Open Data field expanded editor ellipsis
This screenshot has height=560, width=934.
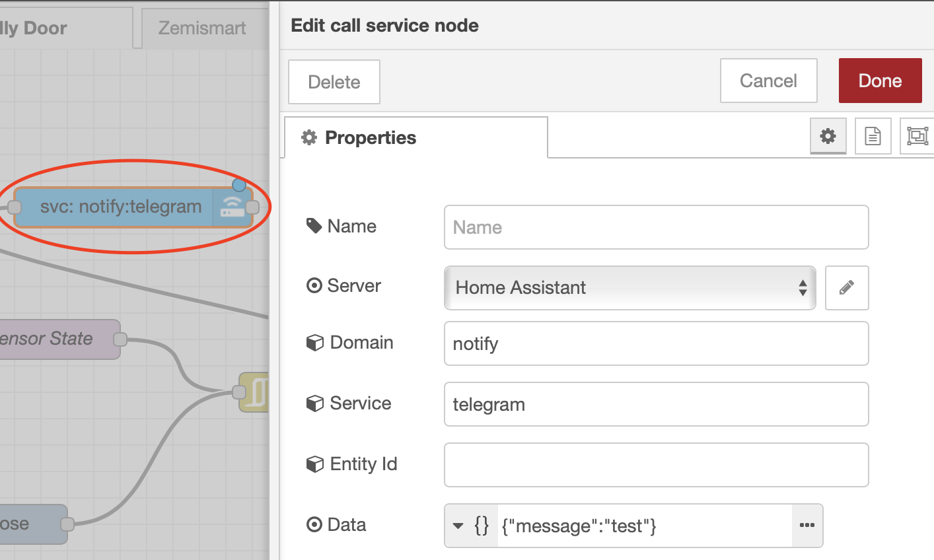(x=807, y=526)
